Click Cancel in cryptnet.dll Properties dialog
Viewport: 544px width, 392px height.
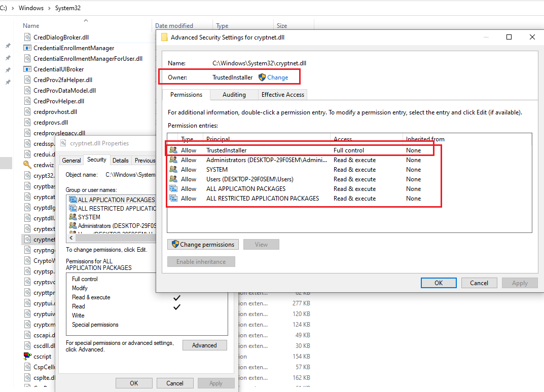[x=175, y=383]
